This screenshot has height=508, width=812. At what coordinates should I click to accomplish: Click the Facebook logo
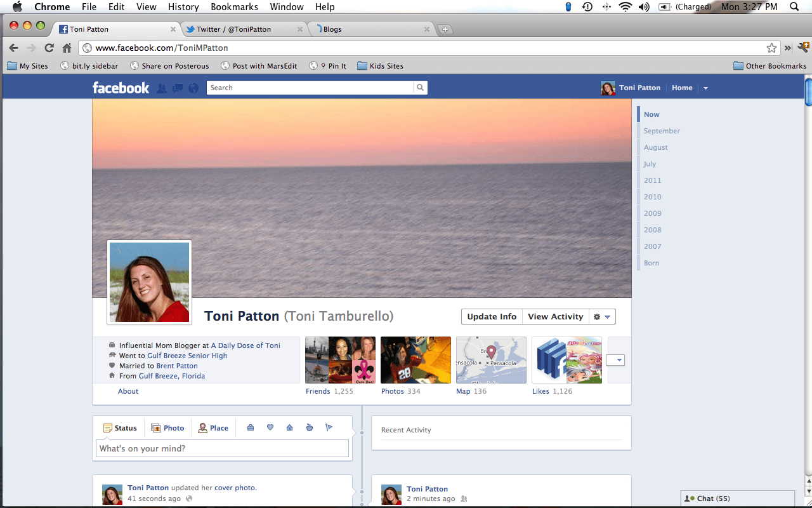(x=121, y=88)
